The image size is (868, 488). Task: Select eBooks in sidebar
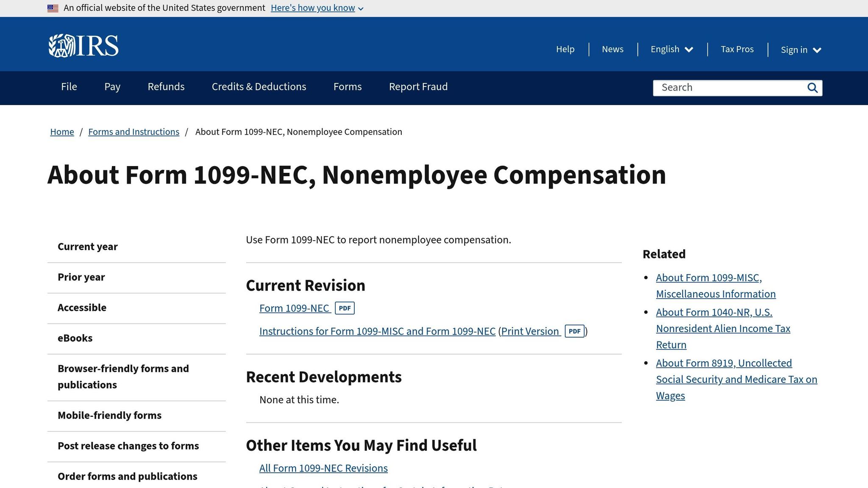pyautogui.click(x=136, y=338)
